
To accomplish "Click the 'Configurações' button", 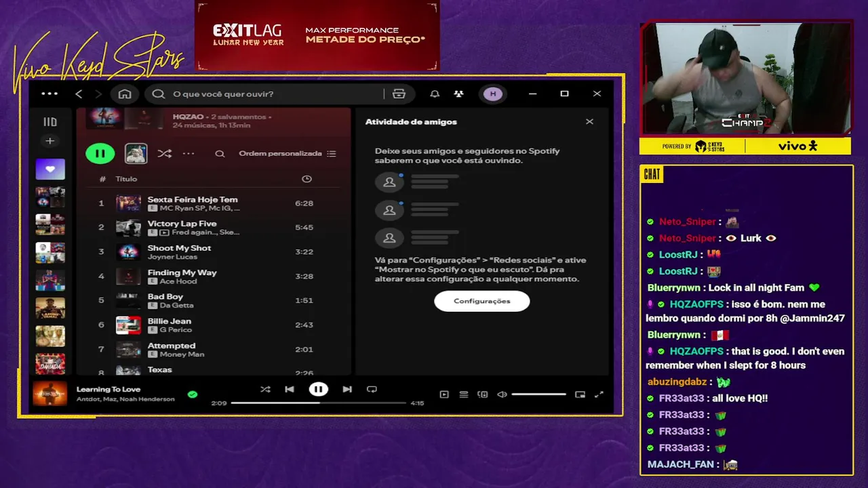I will point(482,301).
